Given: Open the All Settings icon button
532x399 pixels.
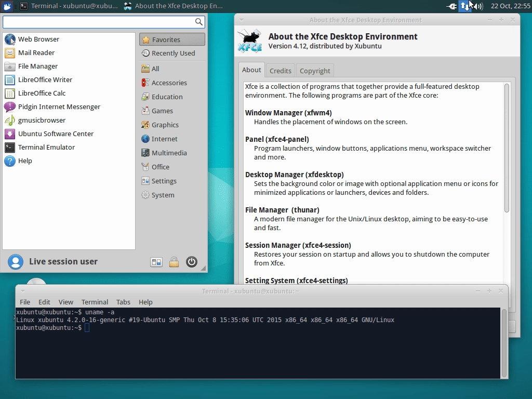Looking at the screenshot, I should [x=156, y=262].
